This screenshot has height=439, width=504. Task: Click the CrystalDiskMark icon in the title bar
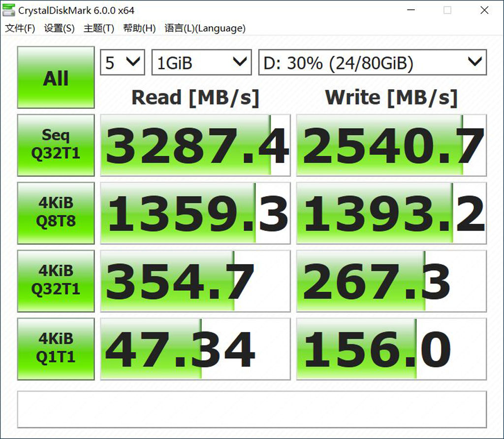pos(9,10)
